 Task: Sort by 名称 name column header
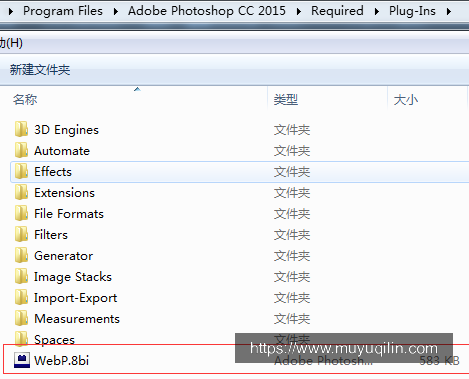click(x=25, y=100)
